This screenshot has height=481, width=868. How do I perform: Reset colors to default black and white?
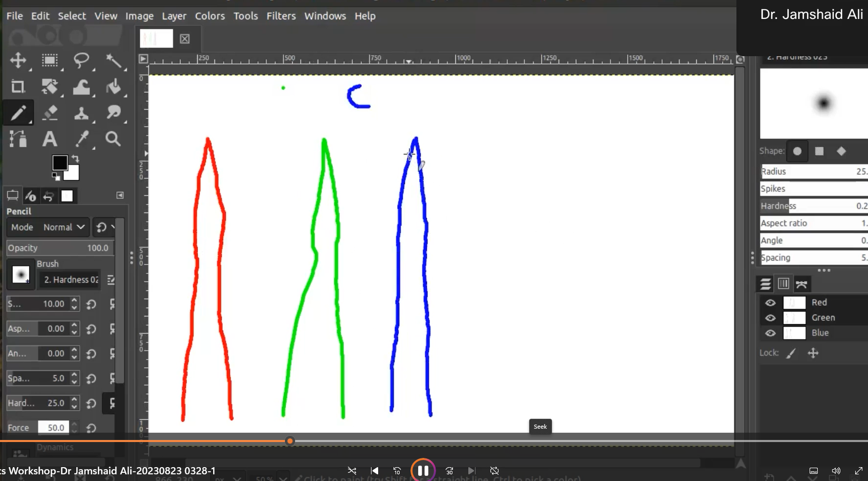coord(56,176)
